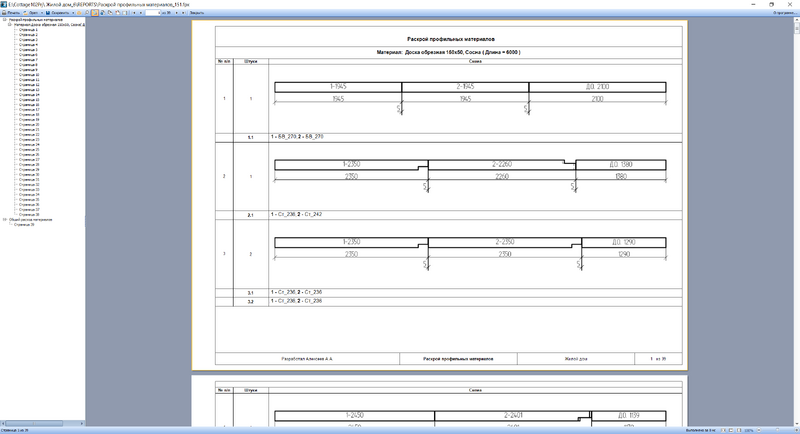
Task: Click the zoom-out minus button in status bar
Action: [759, 430]
